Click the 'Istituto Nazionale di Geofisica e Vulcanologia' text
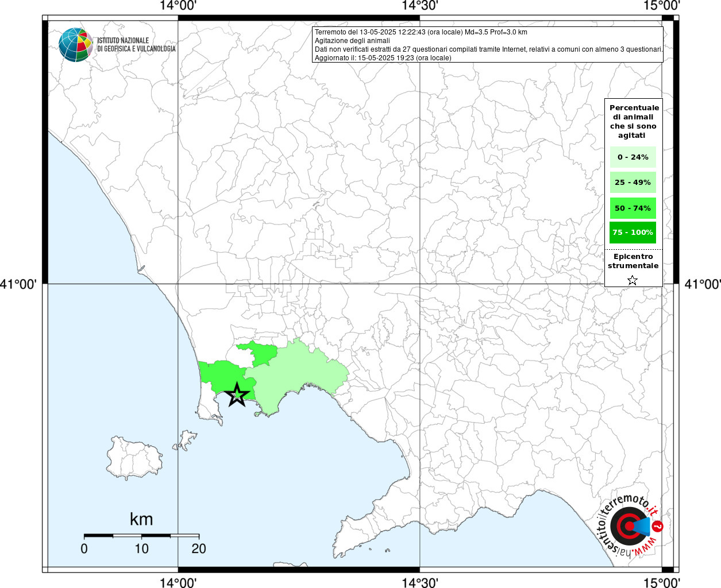Image resolution: width=721 pixels, height=588 pixels. click(136, 45)
